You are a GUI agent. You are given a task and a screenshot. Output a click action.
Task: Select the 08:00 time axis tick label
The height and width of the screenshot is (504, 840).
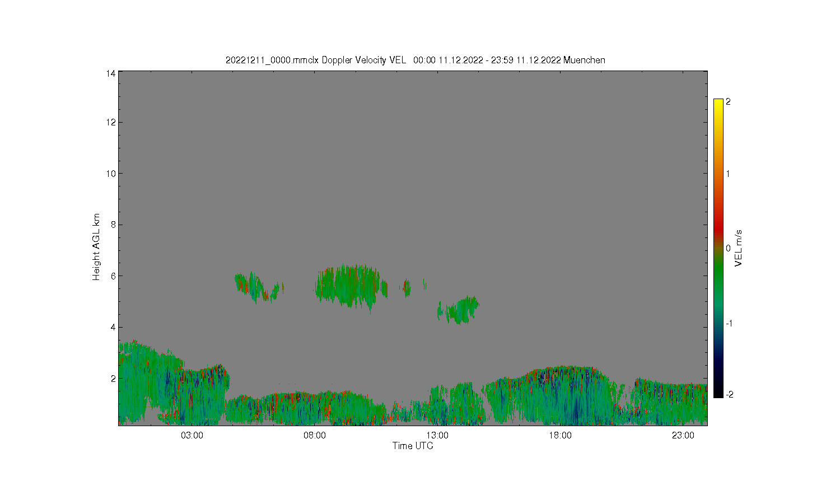(315, 436)
